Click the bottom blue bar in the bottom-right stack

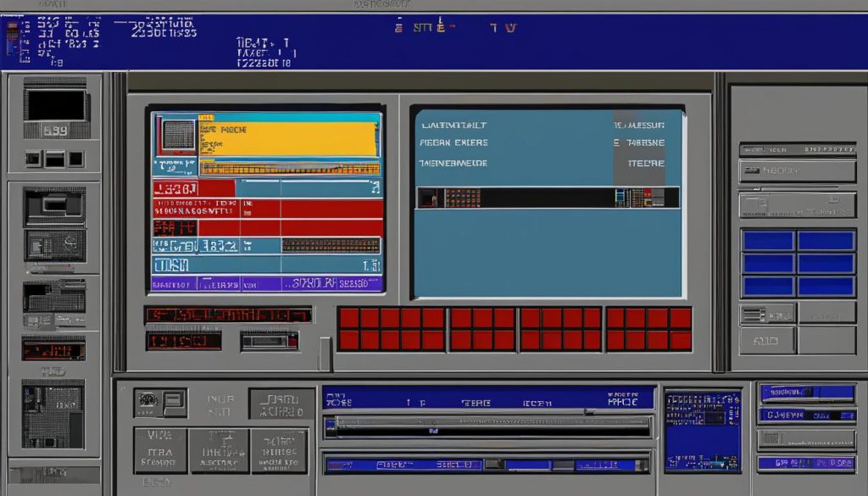point(807,462)
